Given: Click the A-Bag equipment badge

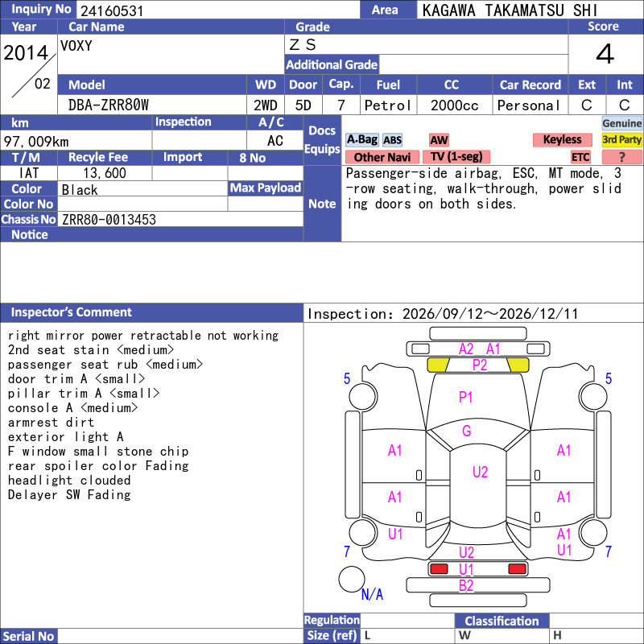Looking at the screenshot, I should [x=361, y=139].
